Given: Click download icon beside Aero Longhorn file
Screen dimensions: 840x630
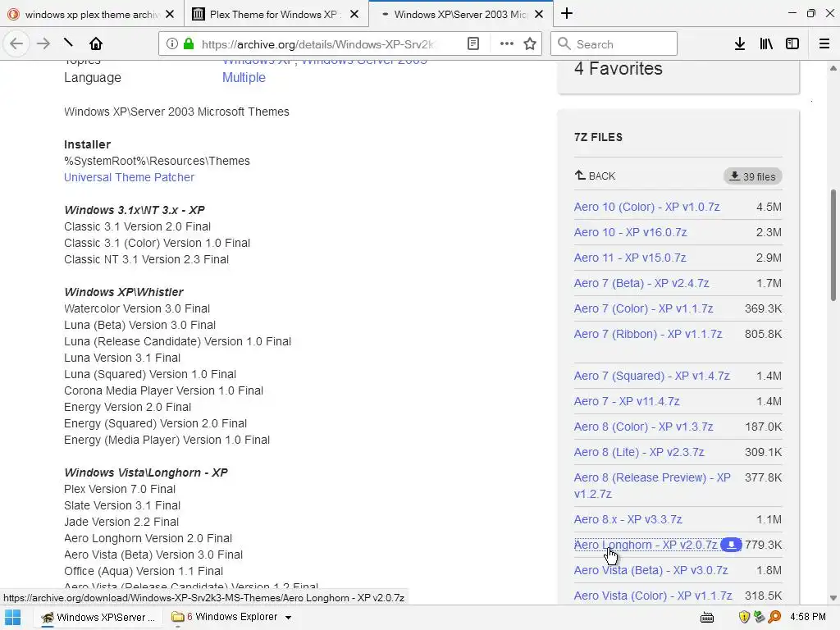Looking at the screenshot, I should 731,545.
